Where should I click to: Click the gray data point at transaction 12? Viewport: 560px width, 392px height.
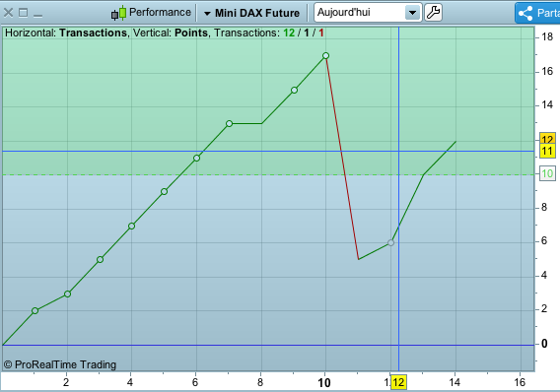pyautogui.click(x=390, y=242)
